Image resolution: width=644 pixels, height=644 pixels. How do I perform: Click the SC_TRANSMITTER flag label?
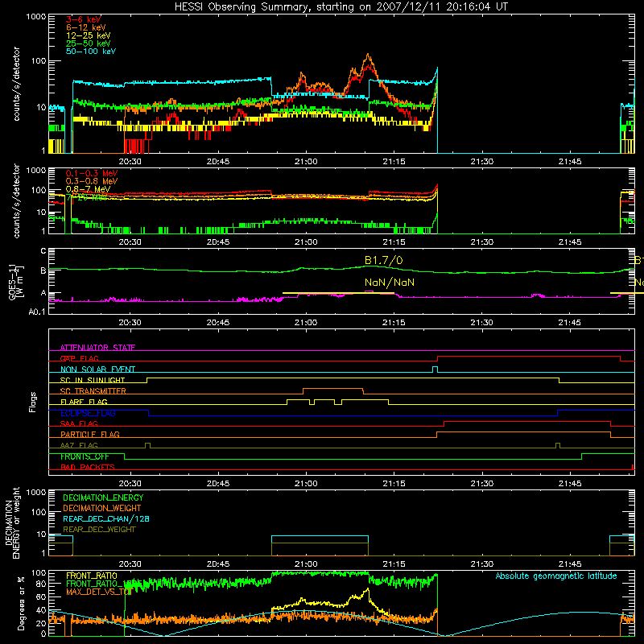93,391
